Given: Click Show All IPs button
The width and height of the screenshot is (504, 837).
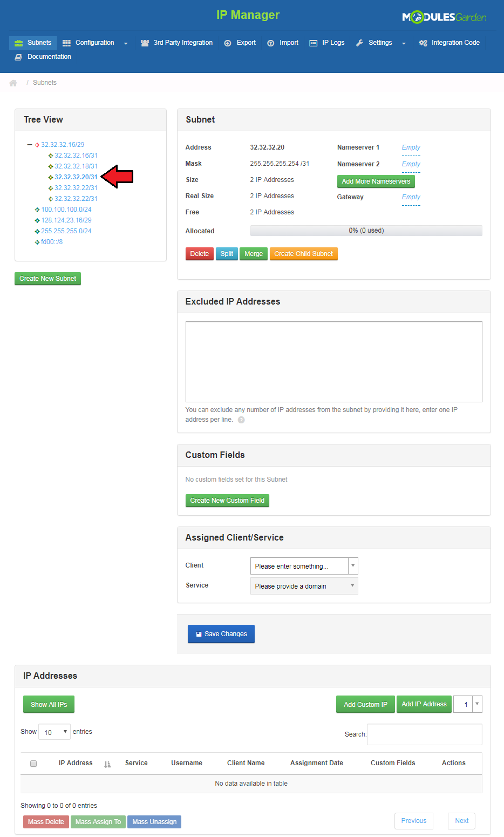Looking at the screenshot, I should pyautogui.click(x=49, y=704).
